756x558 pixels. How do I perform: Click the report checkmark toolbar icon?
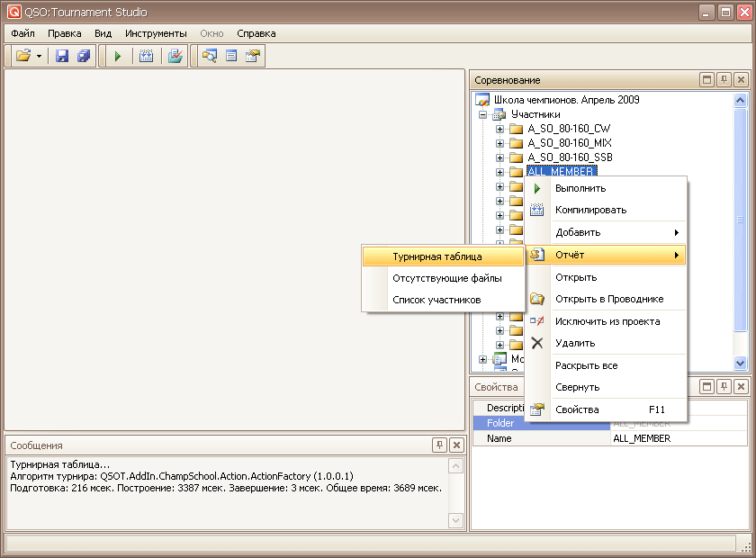point(175,56)
